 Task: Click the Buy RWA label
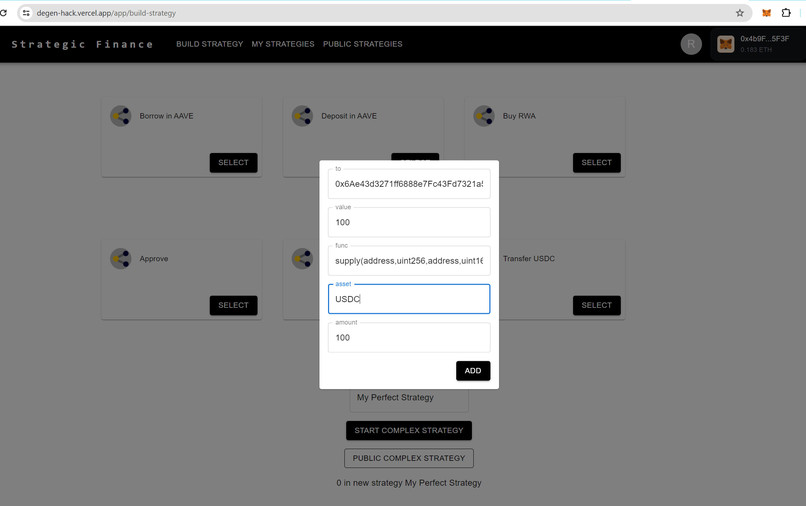click(519, 116)
